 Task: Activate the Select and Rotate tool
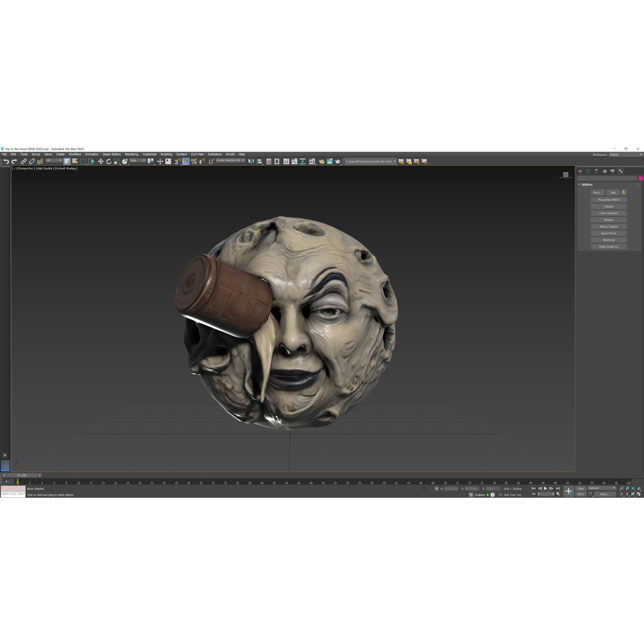pyautogui.click(x=109, y=161)
